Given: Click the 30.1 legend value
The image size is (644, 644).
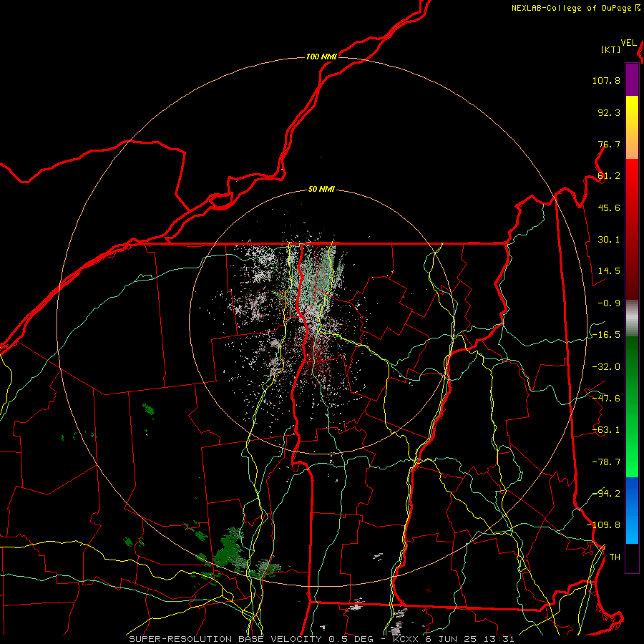Looking at the screenshot, I should click(609, 240).
